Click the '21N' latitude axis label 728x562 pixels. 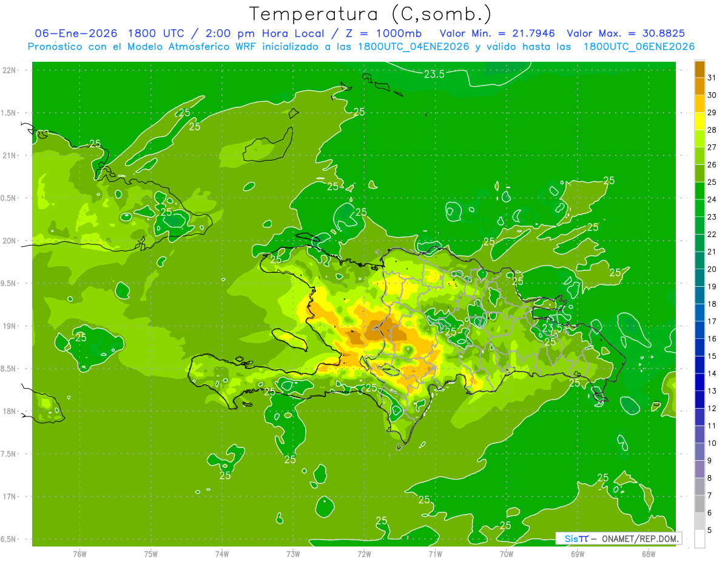click(x=9, y=156)
